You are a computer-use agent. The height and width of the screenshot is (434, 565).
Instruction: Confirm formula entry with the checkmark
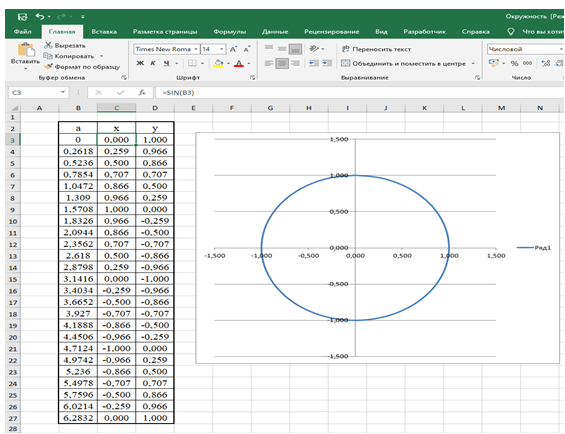[120, 93]
